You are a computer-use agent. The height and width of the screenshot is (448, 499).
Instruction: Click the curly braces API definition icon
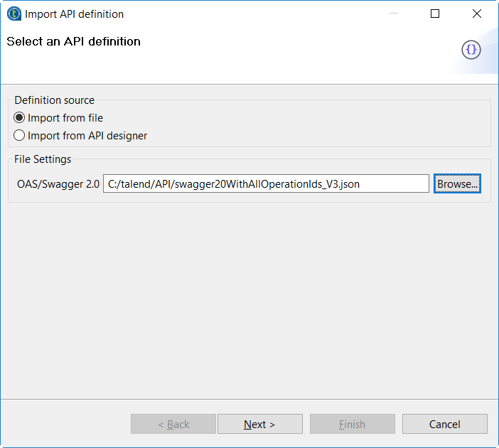click(471, 50)
